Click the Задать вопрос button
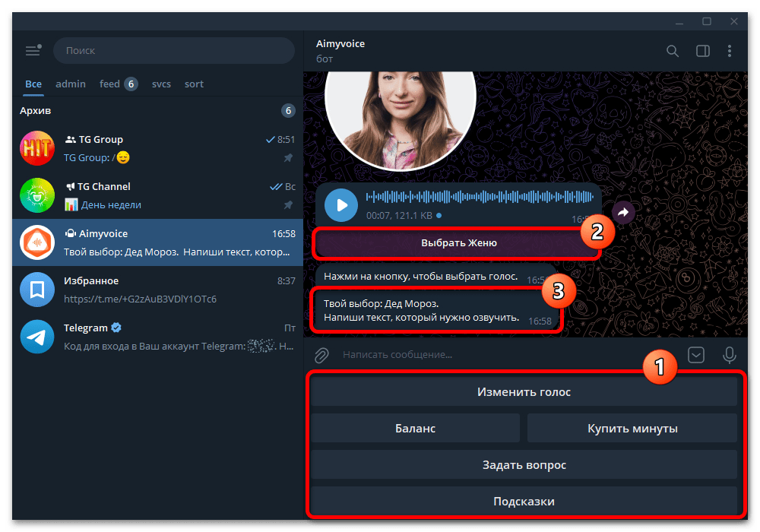This screenshot has width=760, height=532. click(524, 464)
